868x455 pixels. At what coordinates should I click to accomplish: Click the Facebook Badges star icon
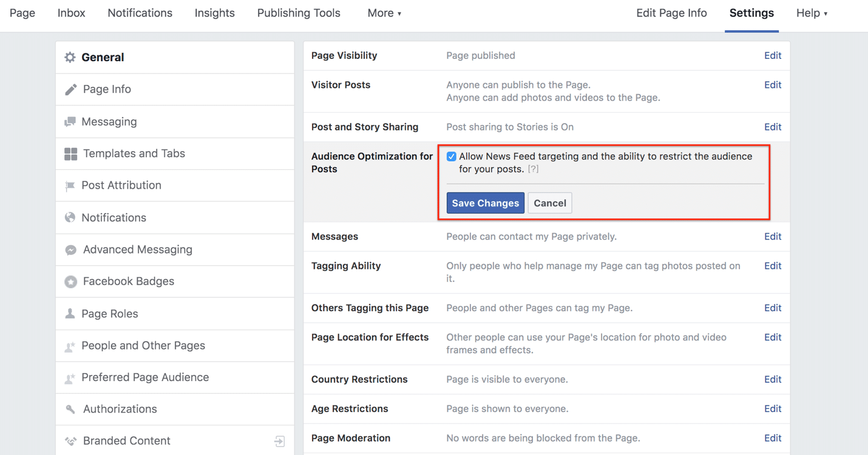pos(71,281)
